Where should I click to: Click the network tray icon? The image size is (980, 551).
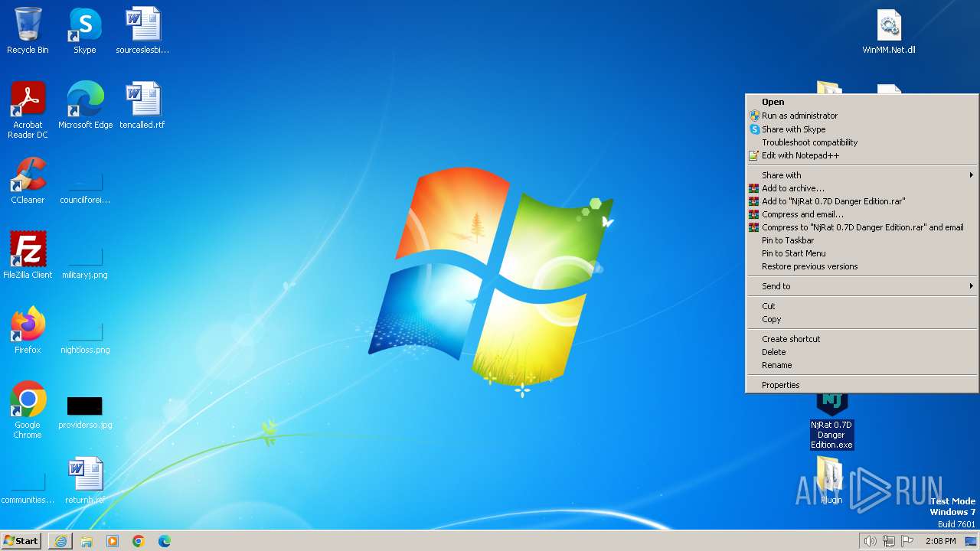click(889, 541)
